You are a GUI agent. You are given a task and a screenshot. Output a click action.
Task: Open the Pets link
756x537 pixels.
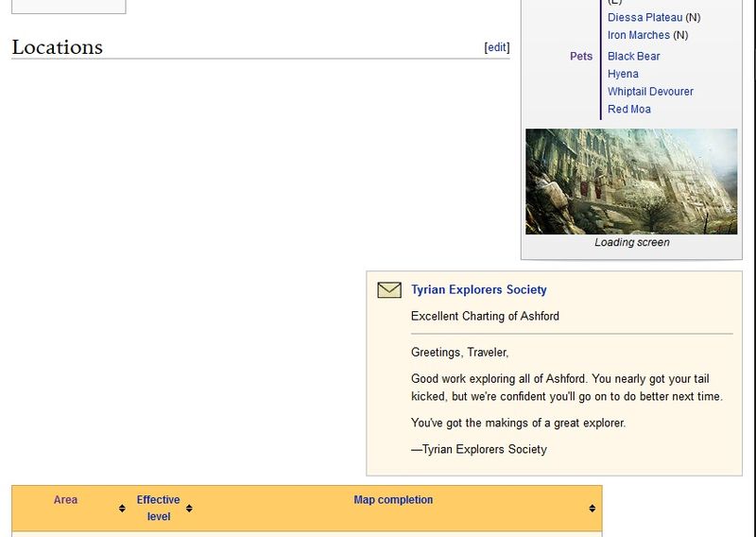(x=581, y=56)
